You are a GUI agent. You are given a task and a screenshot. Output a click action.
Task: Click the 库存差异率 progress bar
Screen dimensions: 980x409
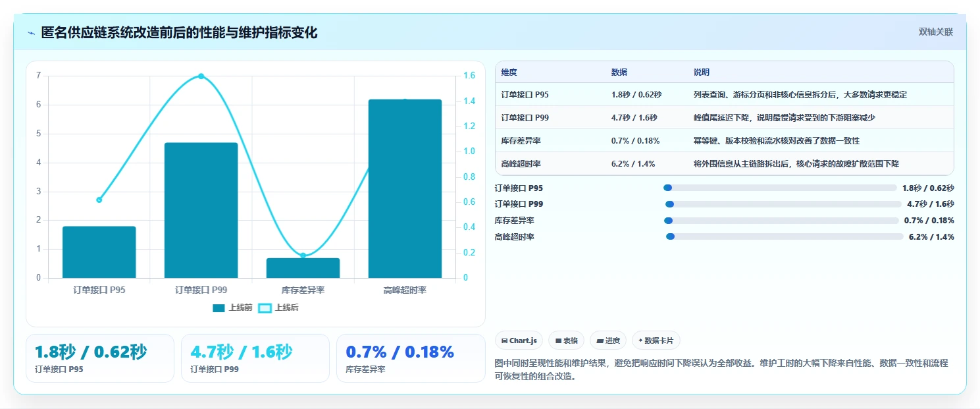pos(781,221)
